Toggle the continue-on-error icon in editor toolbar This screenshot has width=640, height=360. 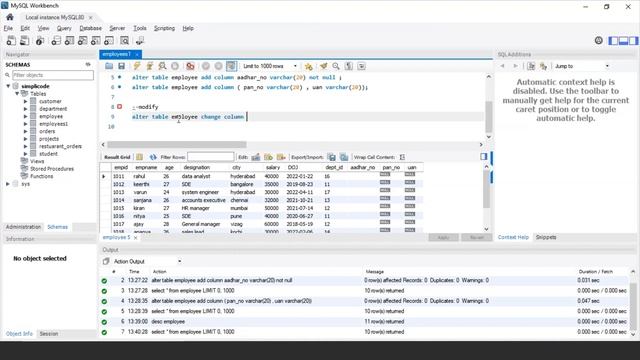(x=190, y=66)
